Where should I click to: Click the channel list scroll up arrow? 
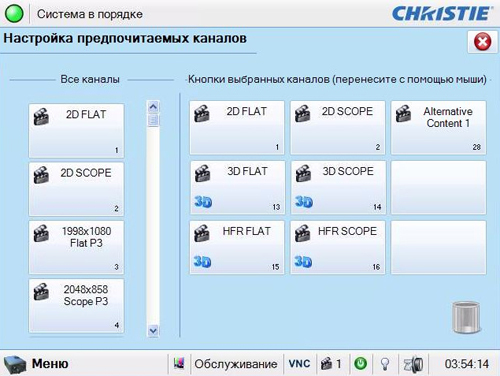(x=153, y=107)
